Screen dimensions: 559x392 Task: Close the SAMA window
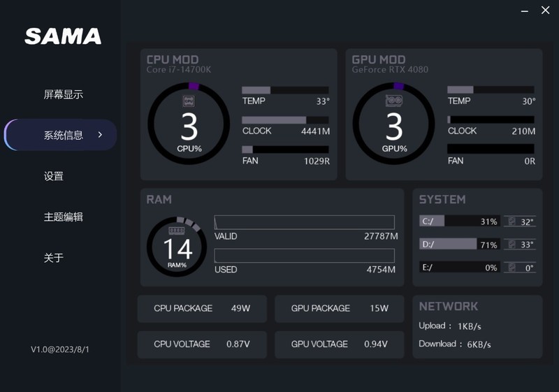tap(545, 10)
